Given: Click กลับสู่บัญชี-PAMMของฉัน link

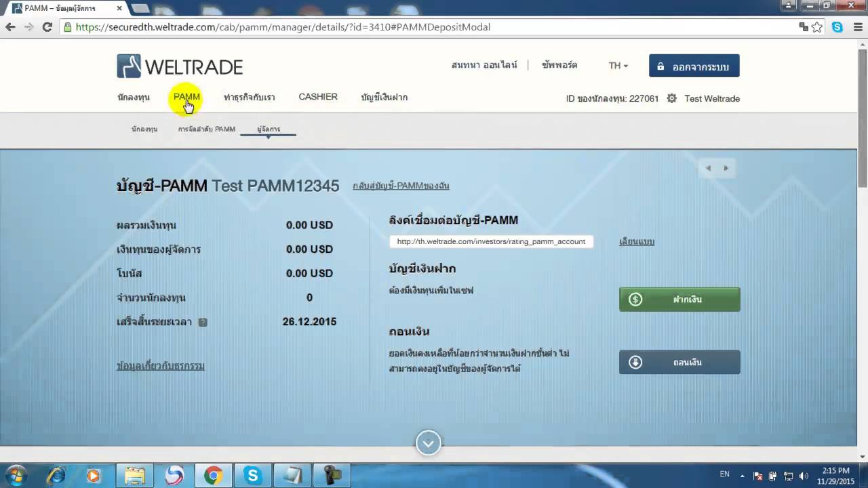Looking at the screenshot, I should 401,186.
